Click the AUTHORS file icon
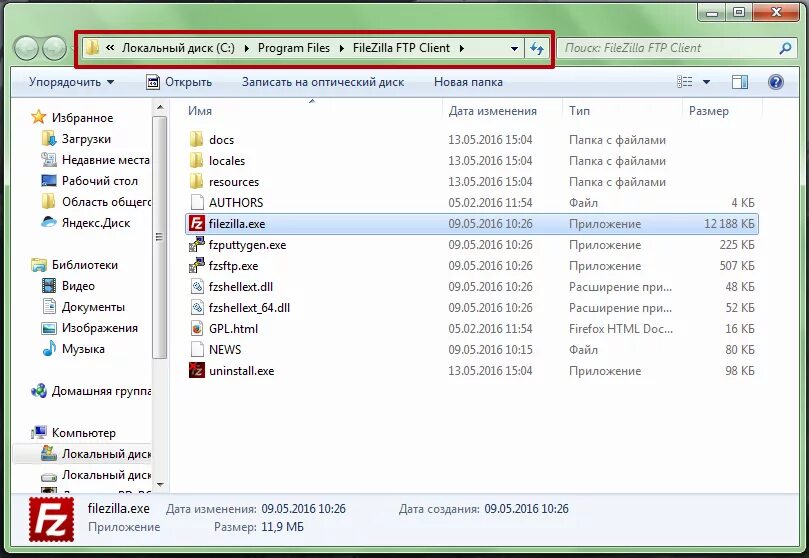 197,202
